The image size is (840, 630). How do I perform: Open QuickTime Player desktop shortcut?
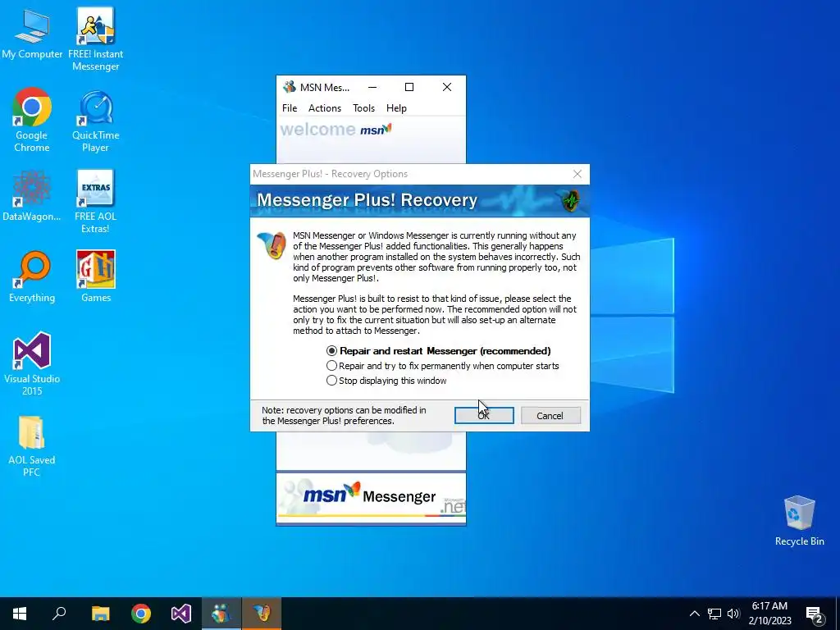click(x=95, y=121)
